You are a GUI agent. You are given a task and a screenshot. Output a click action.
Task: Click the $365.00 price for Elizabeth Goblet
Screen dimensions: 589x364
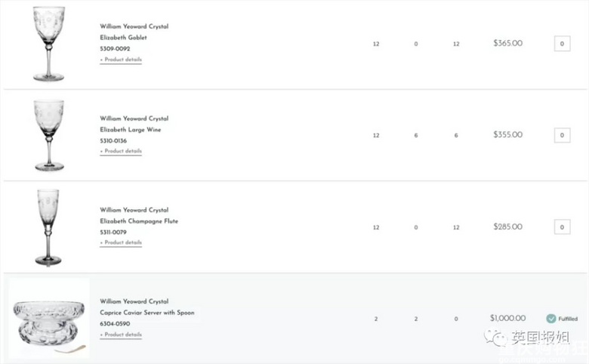[x=507, y=43]
